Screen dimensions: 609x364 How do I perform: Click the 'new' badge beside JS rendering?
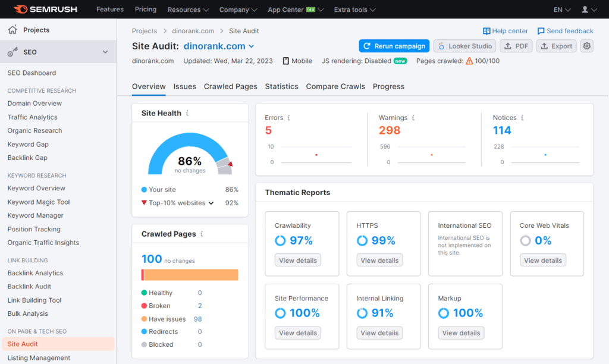tap(400, 61)
